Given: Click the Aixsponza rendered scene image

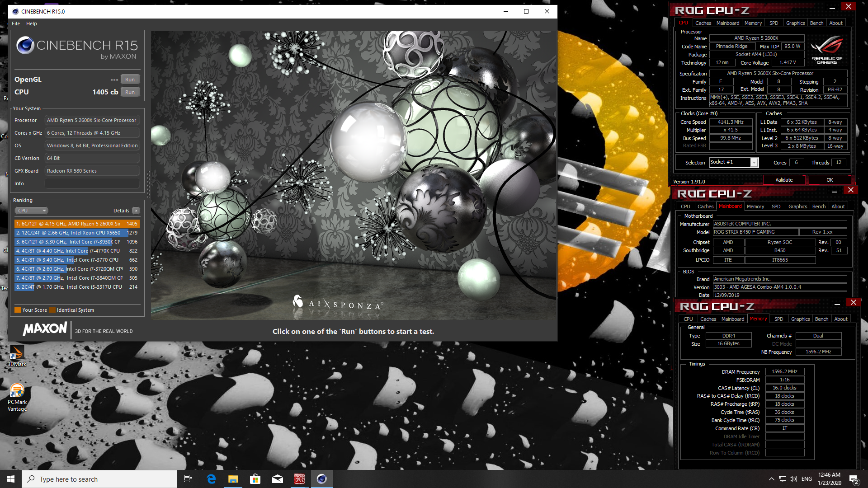Looking at the screenshot, I should point(354,175).
